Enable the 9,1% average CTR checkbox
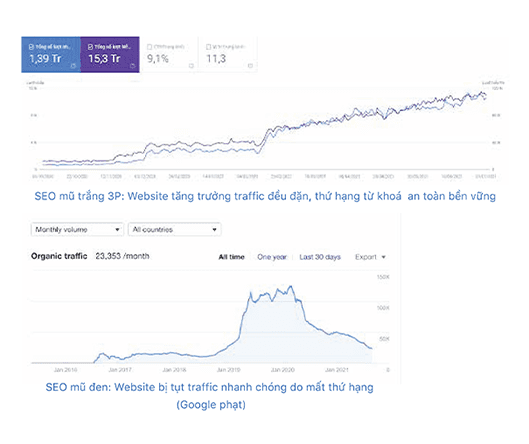 149,47
